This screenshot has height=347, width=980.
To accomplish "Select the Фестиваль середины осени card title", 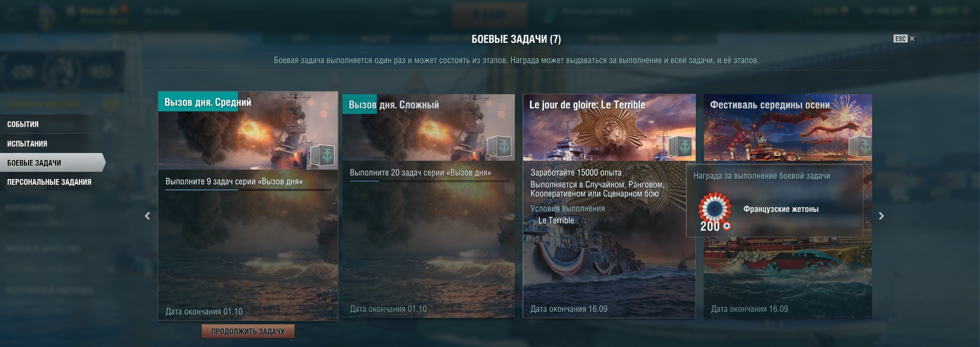I will [x=770, y=105].
